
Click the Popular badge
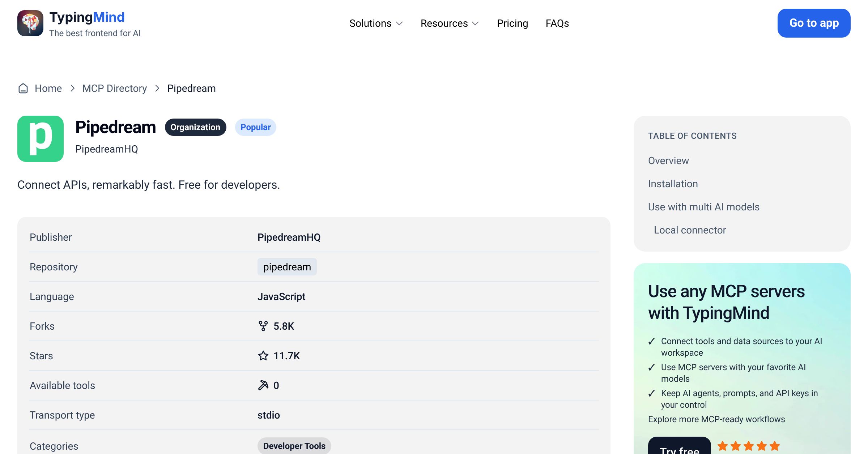256,127
